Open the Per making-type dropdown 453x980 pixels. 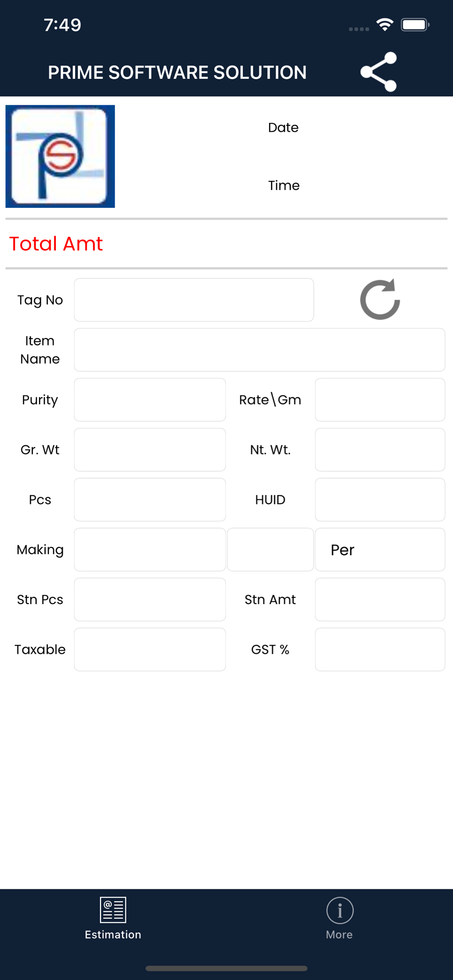coord(380,550)
